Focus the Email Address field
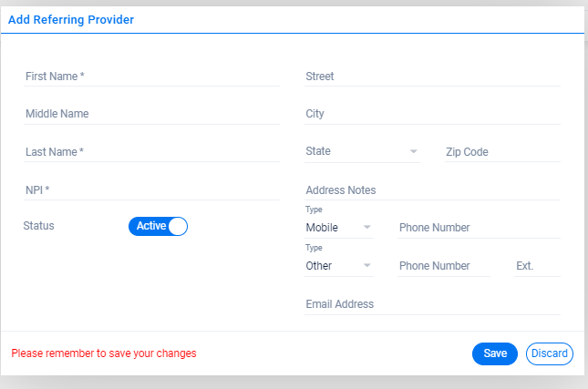588x389 pixels. coord(432,304)
